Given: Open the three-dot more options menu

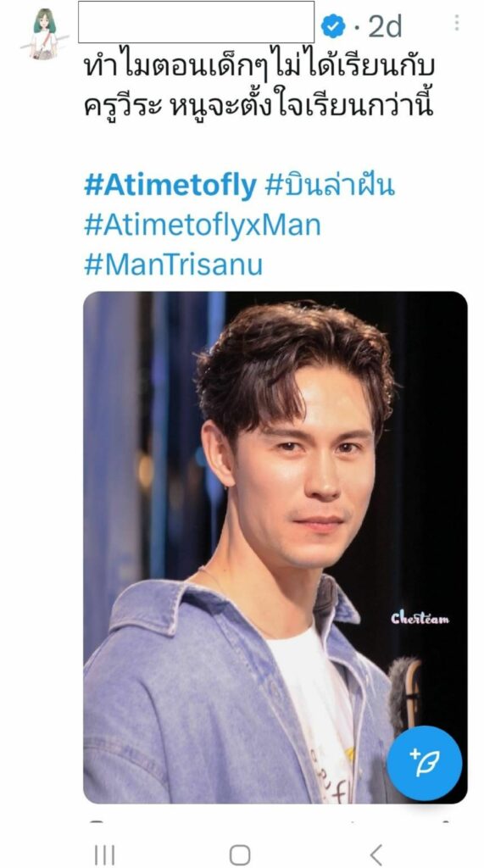Looking at the screenshot, I should pyautogui.click(x=456, y=23).
